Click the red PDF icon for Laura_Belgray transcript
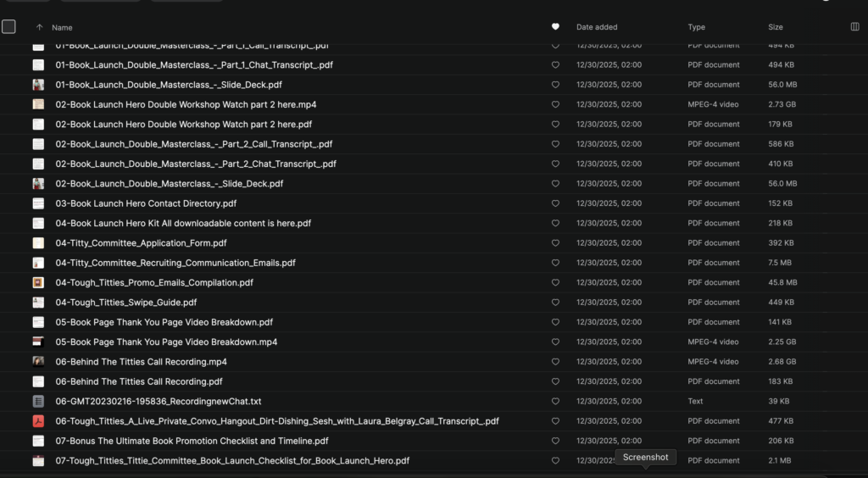This screenshot has width=868, height=478. tap(38, 421)
